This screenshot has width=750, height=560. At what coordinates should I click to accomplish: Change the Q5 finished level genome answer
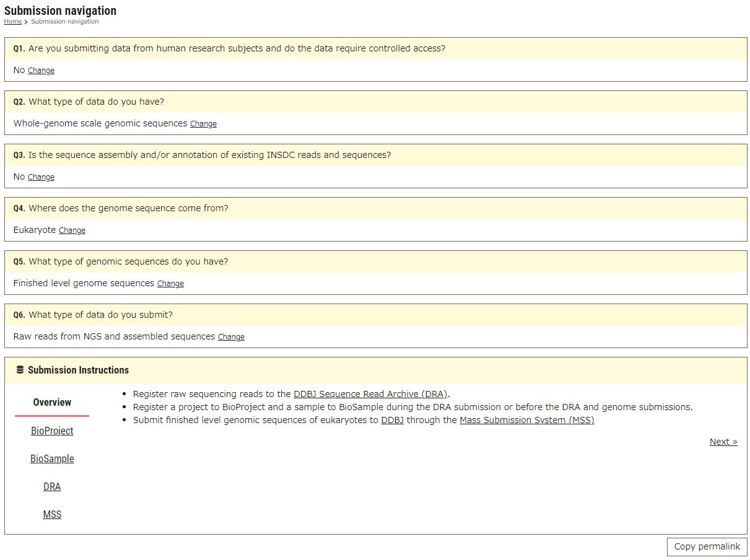pos(170,284)
